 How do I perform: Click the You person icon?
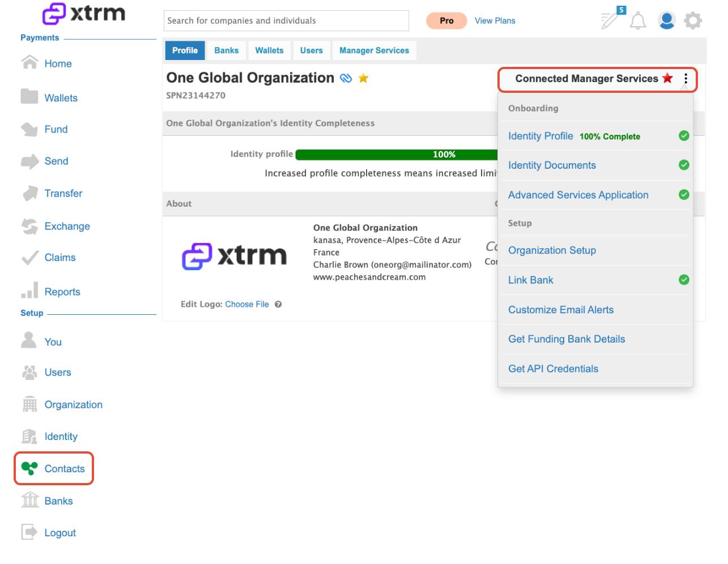28,340
